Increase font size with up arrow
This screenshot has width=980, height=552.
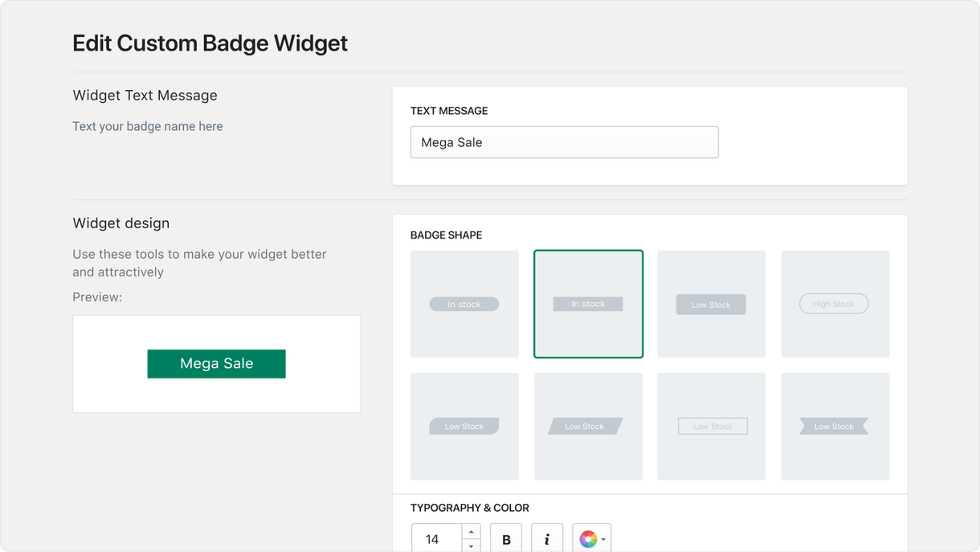pyautogui.click(x=472, y=532)
